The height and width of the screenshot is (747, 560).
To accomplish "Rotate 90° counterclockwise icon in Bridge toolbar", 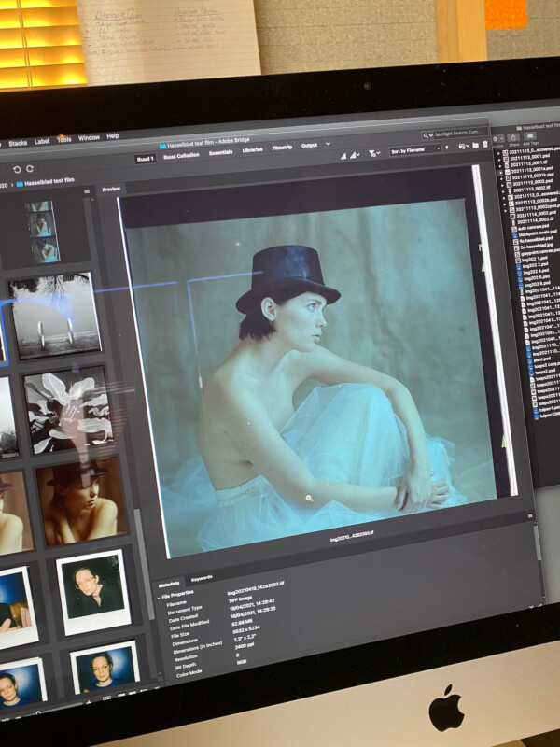I will click(17, 170).
